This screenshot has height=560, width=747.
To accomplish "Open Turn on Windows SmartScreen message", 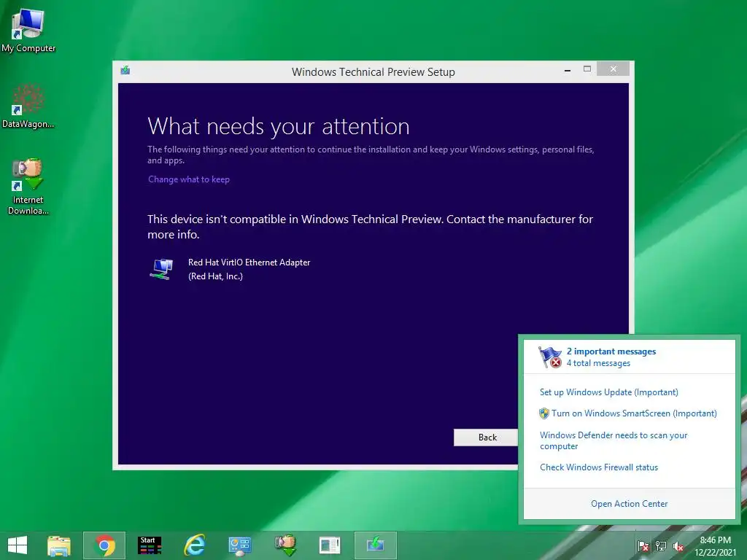I will (x=634, y=413).
